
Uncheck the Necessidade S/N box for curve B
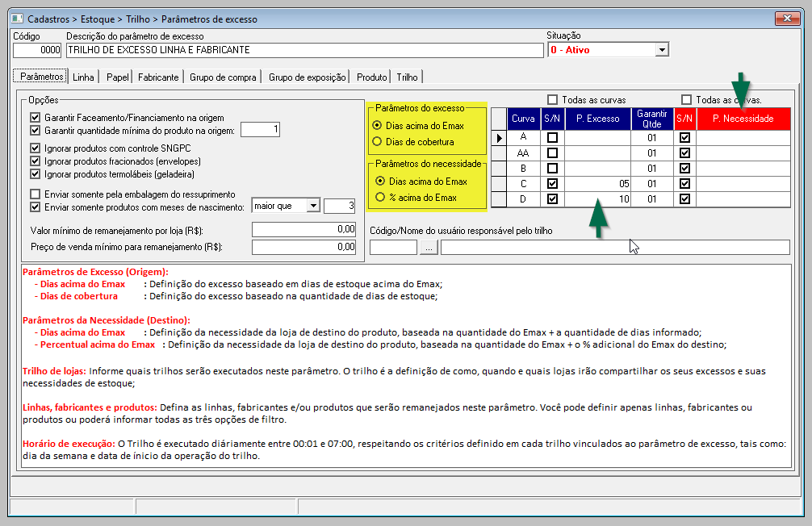684,169
